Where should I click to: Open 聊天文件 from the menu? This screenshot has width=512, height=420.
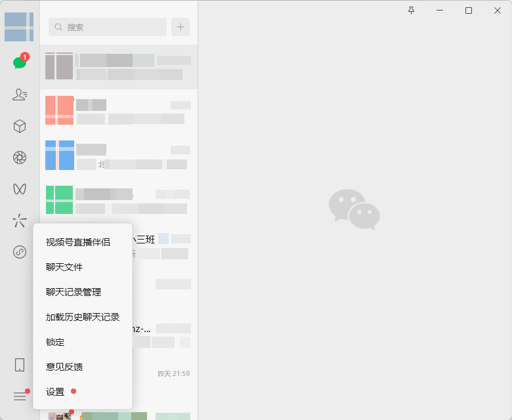point(83,267)
